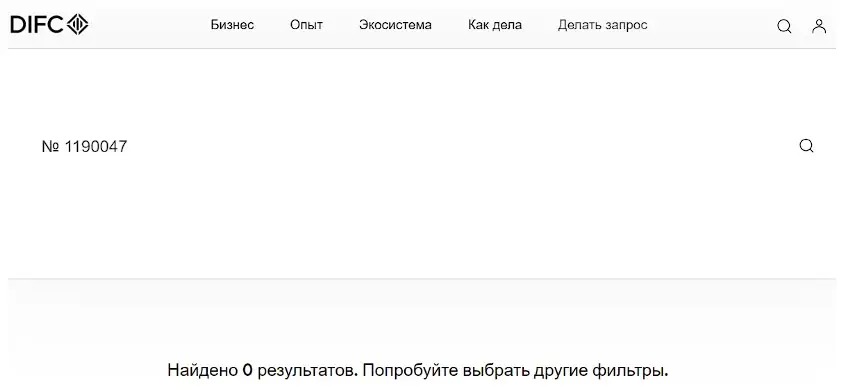Click the DIFC logo
This screenshot has width=841, height=392.
pos(49,25)
